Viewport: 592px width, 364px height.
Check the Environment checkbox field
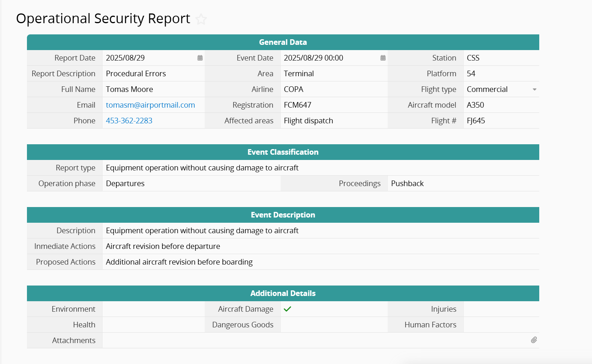[x=153, y=309]
